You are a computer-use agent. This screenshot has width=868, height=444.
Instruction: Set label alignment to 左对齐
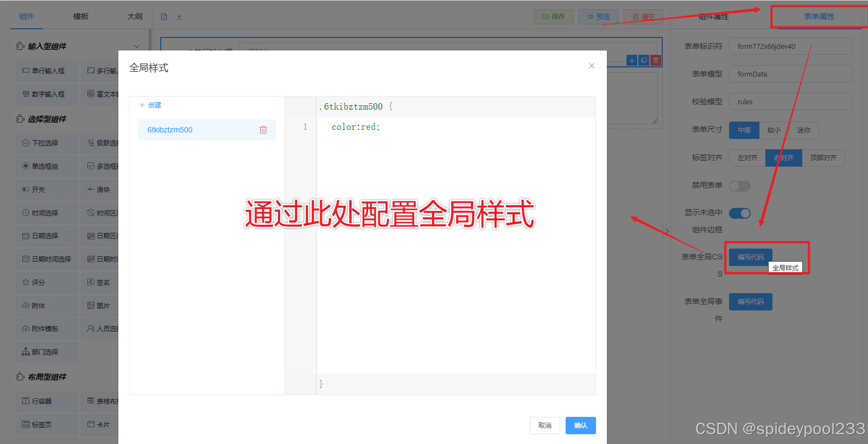[x=747, y=158]
